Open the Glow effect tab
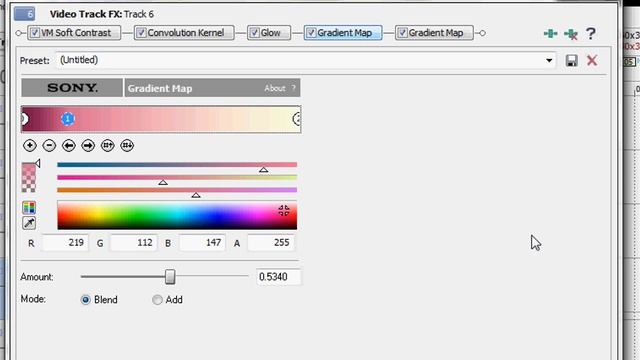 [x=269, y=33]
